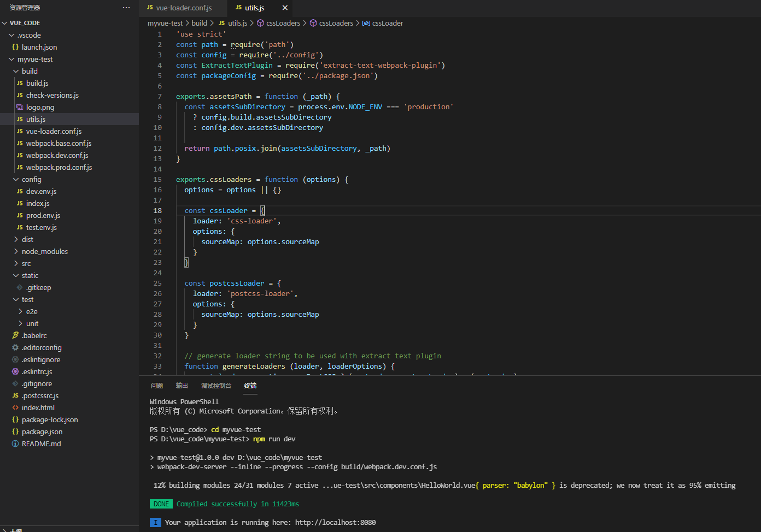Click the 资源管理器 explorer title
The height and width of the screenshot is (532, 761).
(x=25, y=8)
